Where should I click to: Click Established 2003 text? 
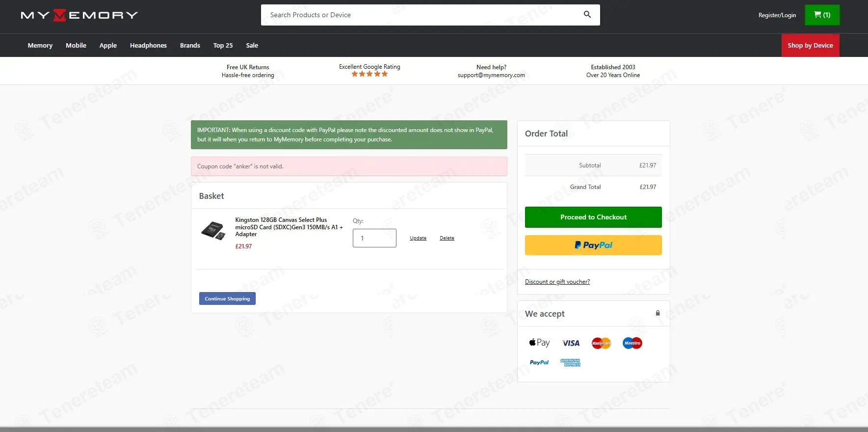click(613, 67)
